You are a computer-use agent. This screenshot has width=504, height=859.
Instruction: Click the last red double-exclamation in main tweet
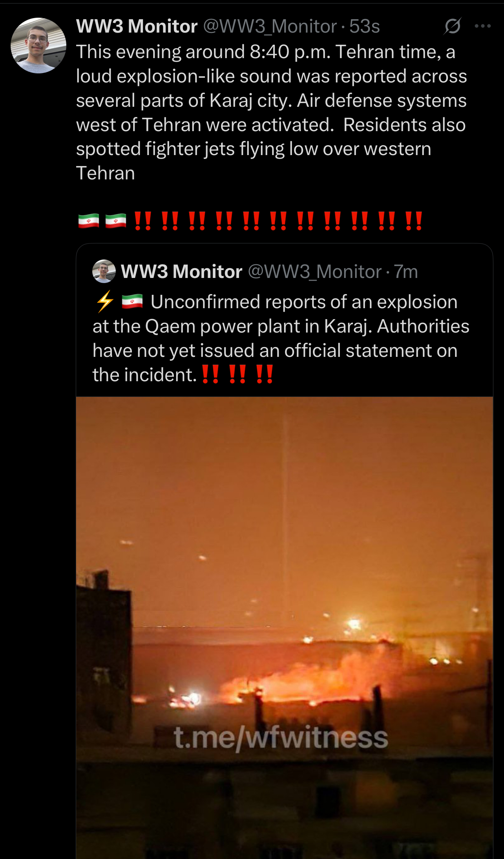click(414, 221)
